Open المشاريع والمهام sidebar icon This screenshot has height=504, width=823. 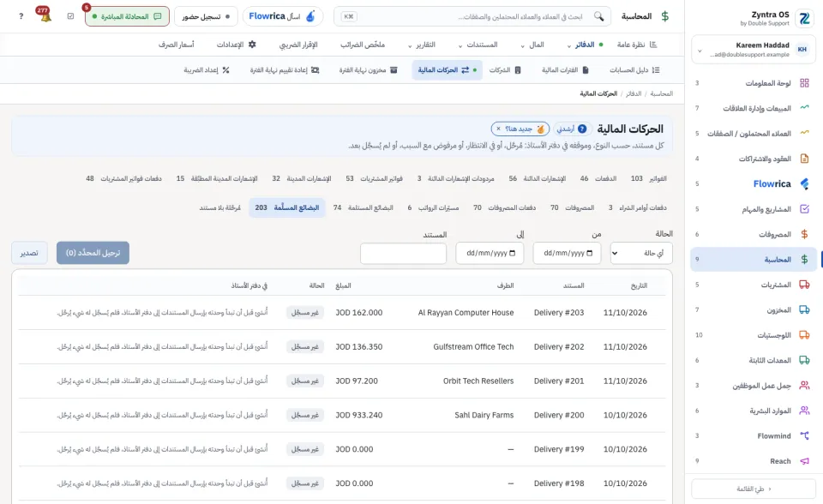(x=804, y=209)
